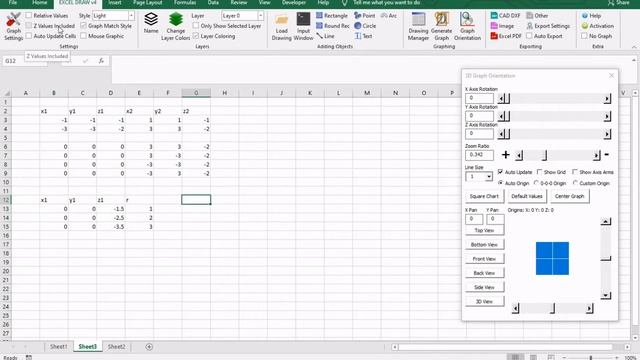This screenshot has width=640, height=360.
Task: Click Square Chart button
Action: point(484,196)
